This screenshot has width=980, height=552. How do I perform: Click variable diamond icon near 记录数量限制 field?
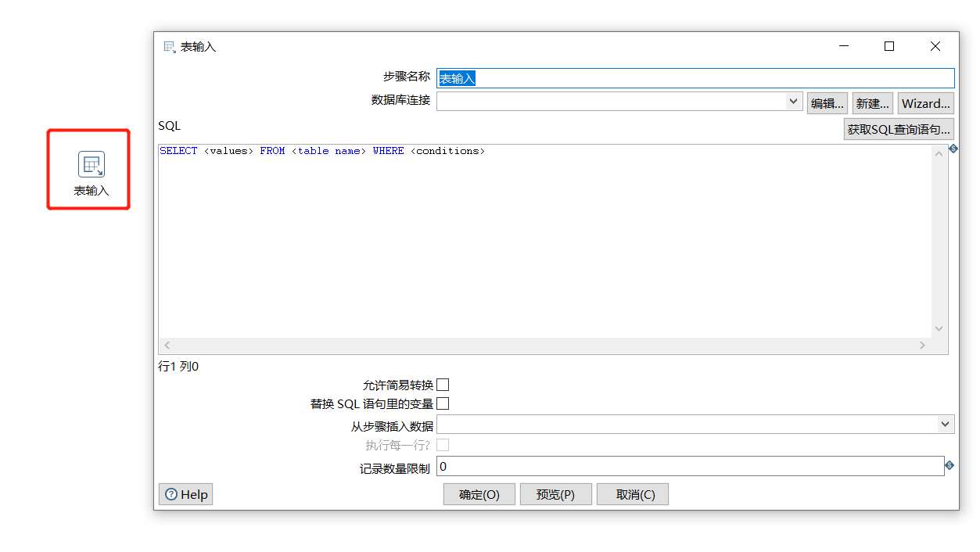pos(952,466)
